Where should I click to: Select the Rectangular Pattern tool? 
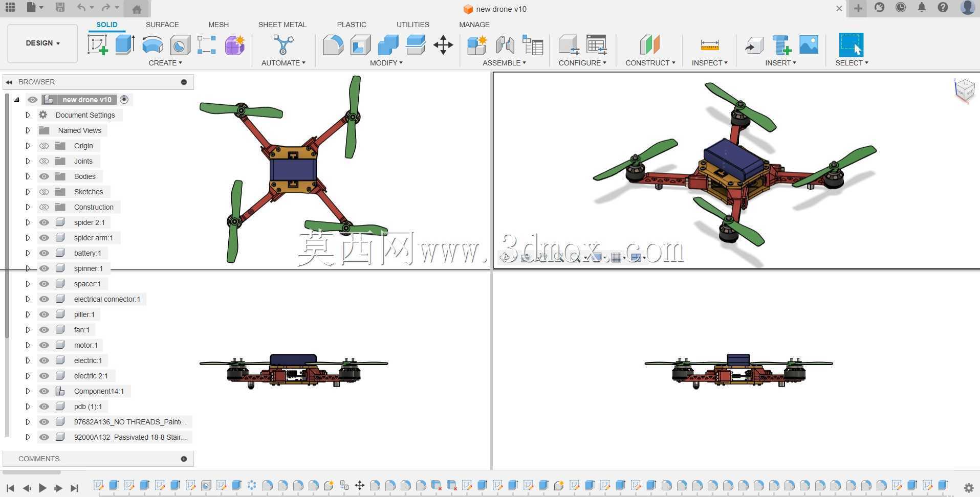click(207, 45)
